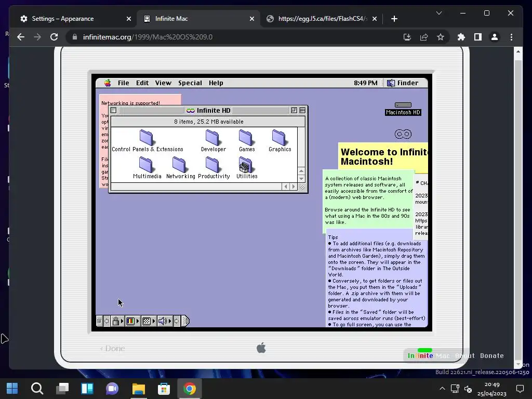Bookmark this page with the star
The width and height of the screenshot is (532, 399).
(x=441, y=37)
